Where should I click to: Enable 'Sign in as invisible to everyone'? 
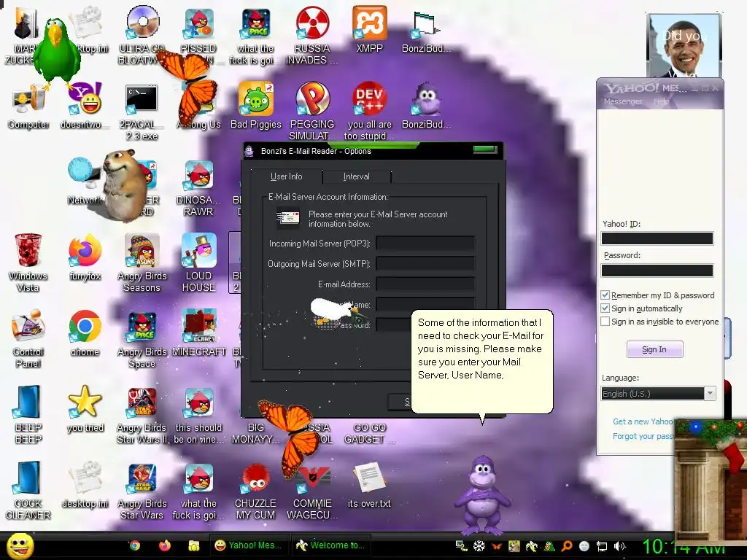coord(605,322)
